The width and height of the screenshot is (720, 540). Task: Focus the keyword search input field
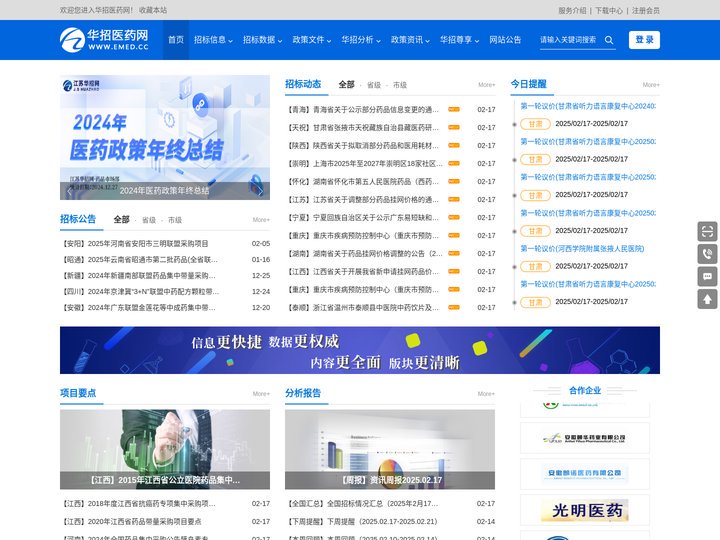click(571, 40)
